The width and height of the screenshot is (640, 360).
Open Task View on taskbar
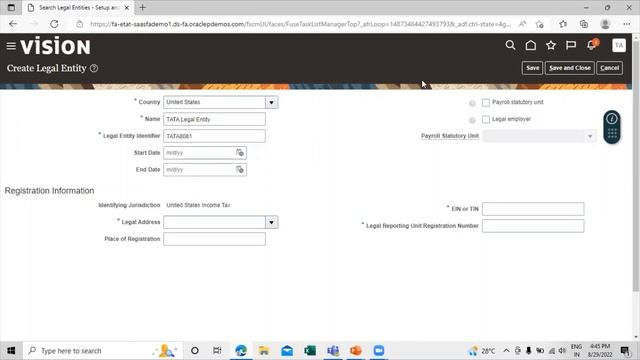tap(217, 351)
